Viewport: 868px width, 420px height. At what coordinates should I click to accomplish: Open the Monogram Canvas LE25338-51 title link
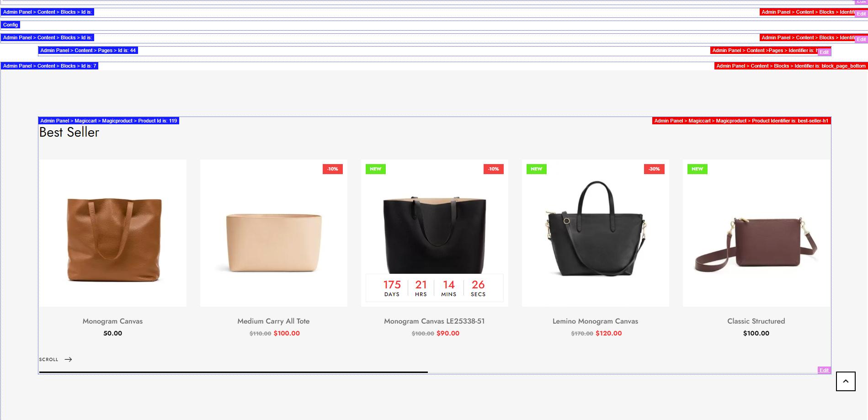click(x=434, y=321)
